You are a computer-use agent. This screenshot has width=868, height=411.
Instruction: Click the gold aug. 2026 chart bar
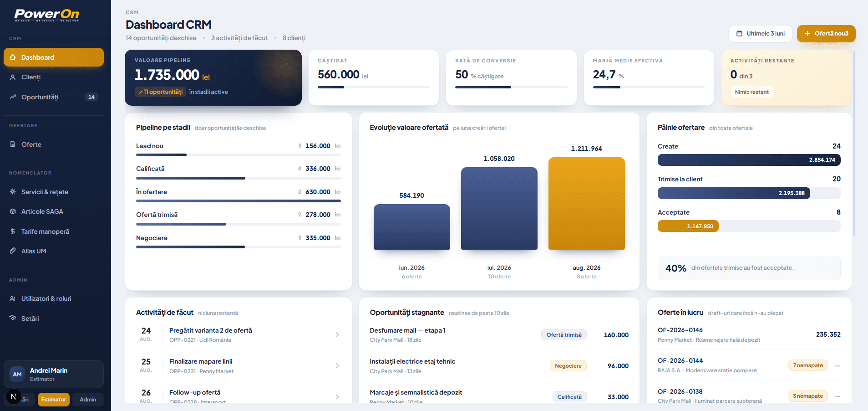[587, 203]
